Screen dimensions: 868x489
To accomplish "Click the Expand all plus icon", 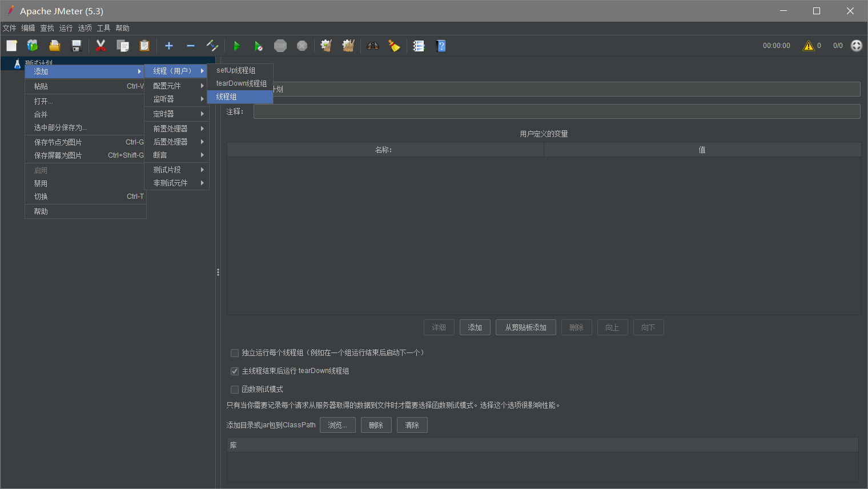I will point(169,46).
